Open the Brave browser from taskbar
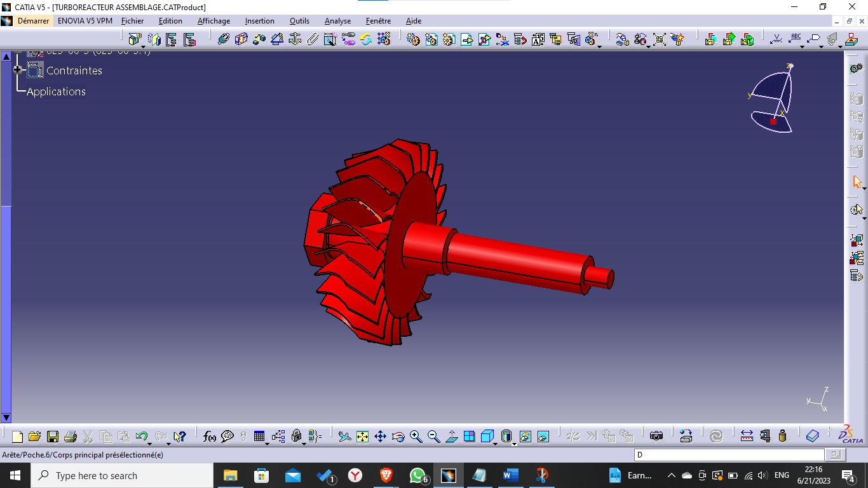868x488 pixels. pyautogui.click(x=386, y=475)
